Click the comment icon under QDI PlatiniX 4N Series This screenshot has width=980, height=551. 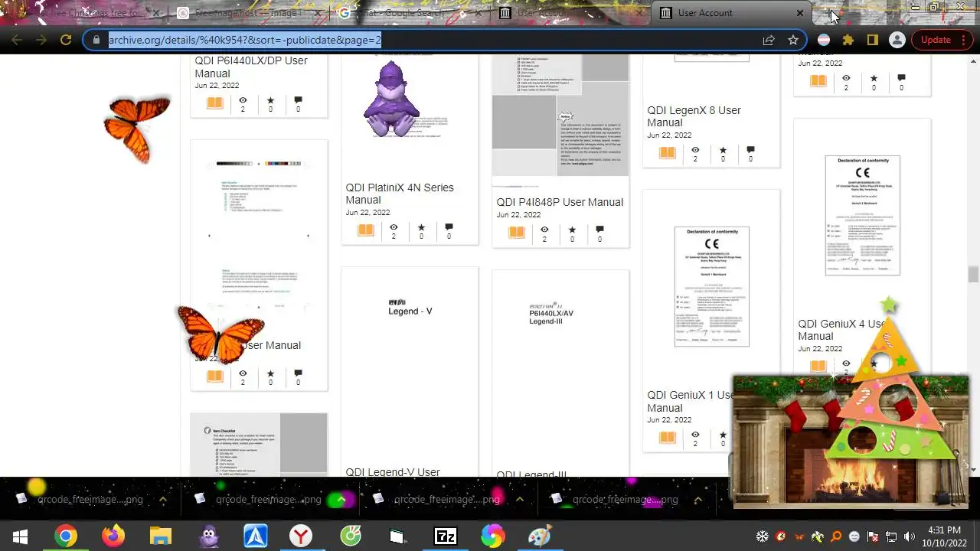pyautogui.click(x=449, y=227)
